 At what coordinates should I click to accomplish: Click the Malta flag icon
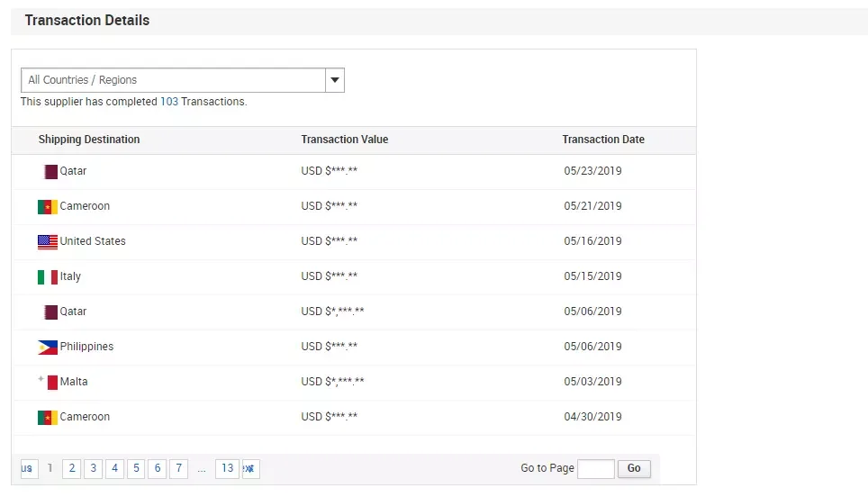point(48,383)
